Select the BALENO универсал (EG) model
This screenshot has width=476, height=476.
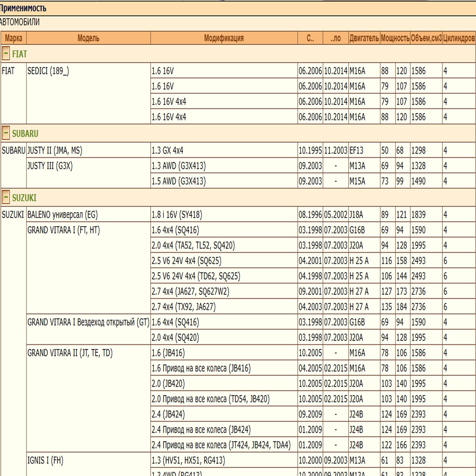point(62,214)
